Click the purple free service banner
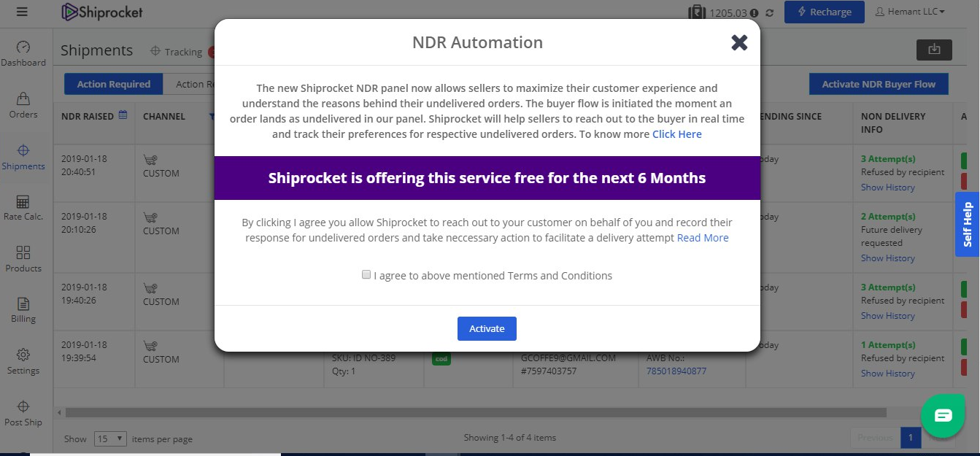This screenshot has height=456, width=980. pos(487,178)
